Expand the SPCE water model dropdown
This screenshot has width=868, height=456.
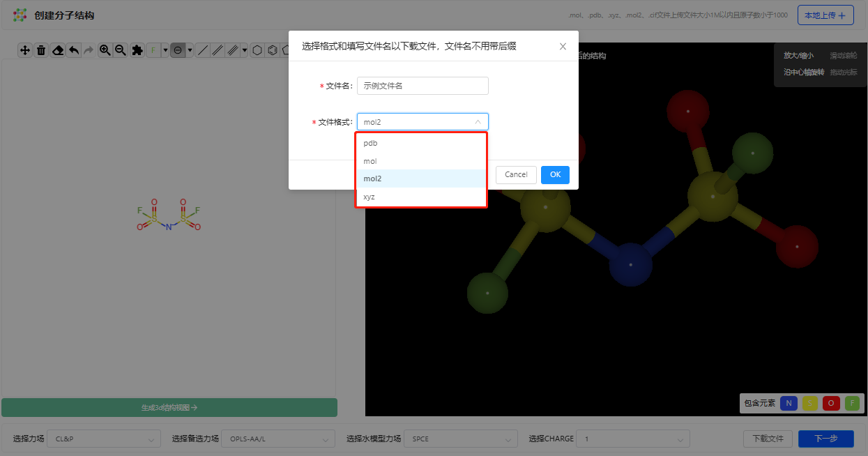(460, 439)
